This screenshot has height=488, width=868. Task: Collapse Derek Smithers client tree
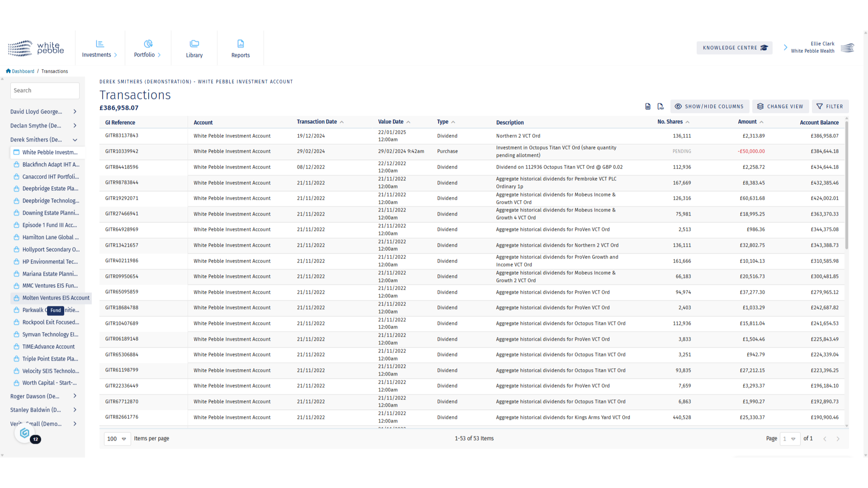(x=75, y=140)
